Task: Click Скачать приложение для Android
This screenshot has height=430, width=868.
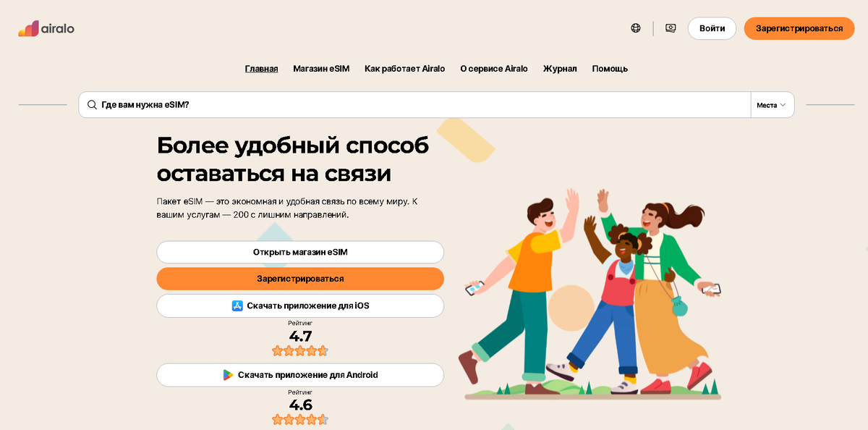Action: click(x=300, y=375)
